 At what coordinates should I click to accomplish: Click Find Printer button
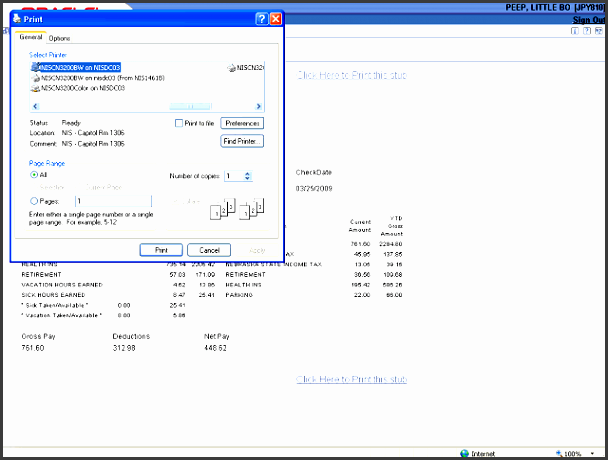pos(242,141)
